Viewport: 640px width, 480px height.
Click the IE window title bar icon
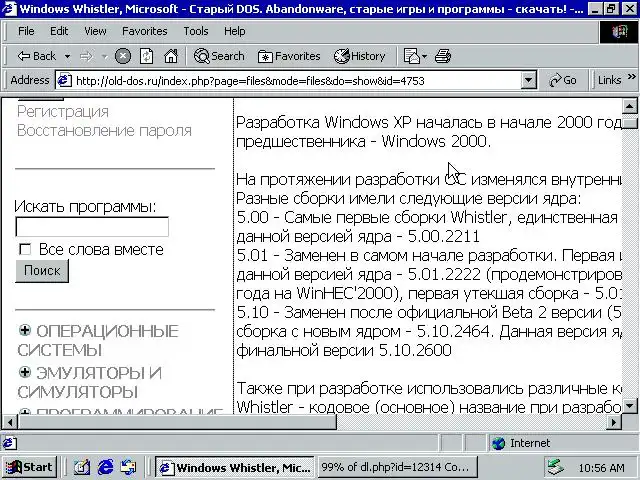tap(9, 9)
